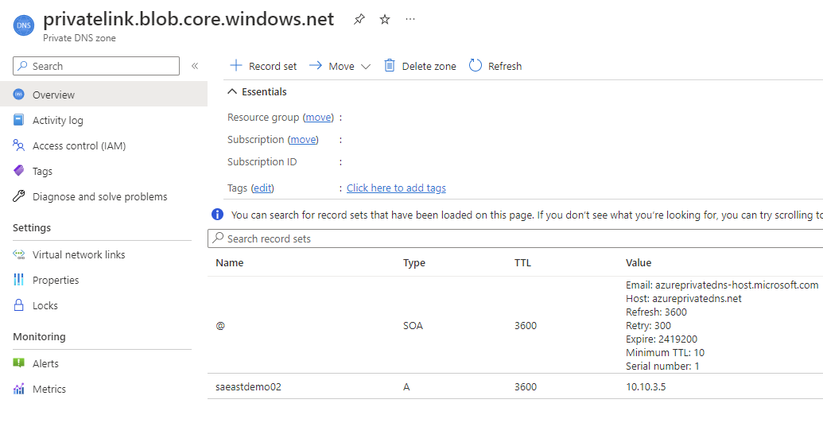Click the A type cell for saeastdemo02

(406, 387)
